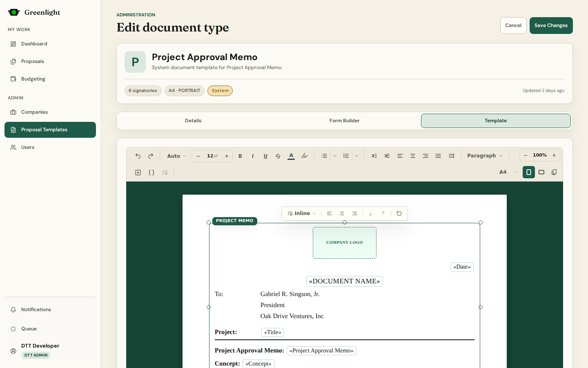Toggle italic formatting
Image resolution: width=588 pixels, height=368 pixels.
point(253,156)
